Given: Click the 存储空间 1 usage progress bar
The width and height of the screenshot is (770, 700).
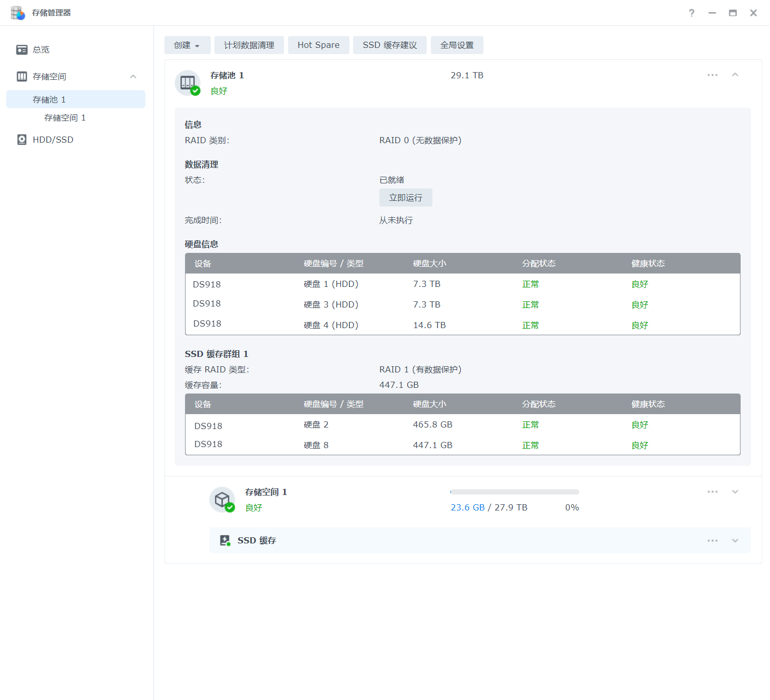Looking at the screenshot, I should tap(514, 492).
